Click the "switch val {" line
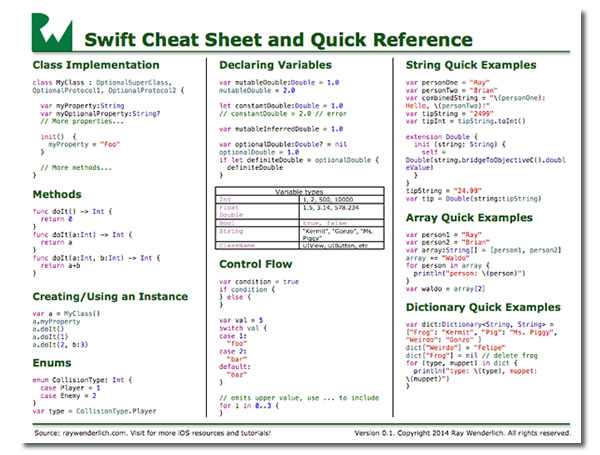This screenshot has width=600, height=455. [x=243, y=328]
